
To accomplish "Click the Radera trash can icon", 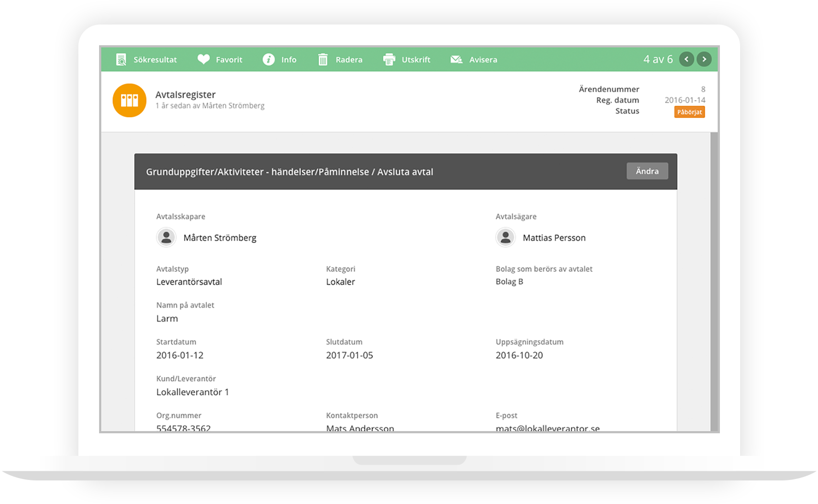I will [x=323, y=60].
